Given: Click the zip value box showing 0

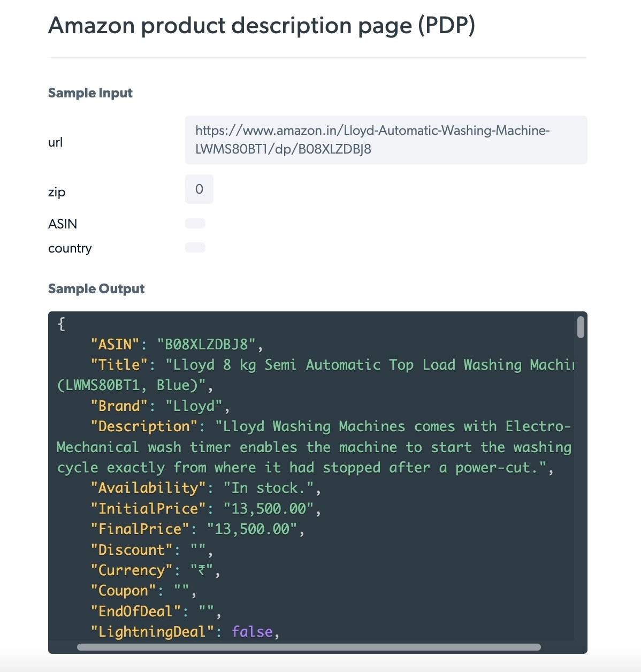Looking at the screenshot, I should click(x=199, y=189).
